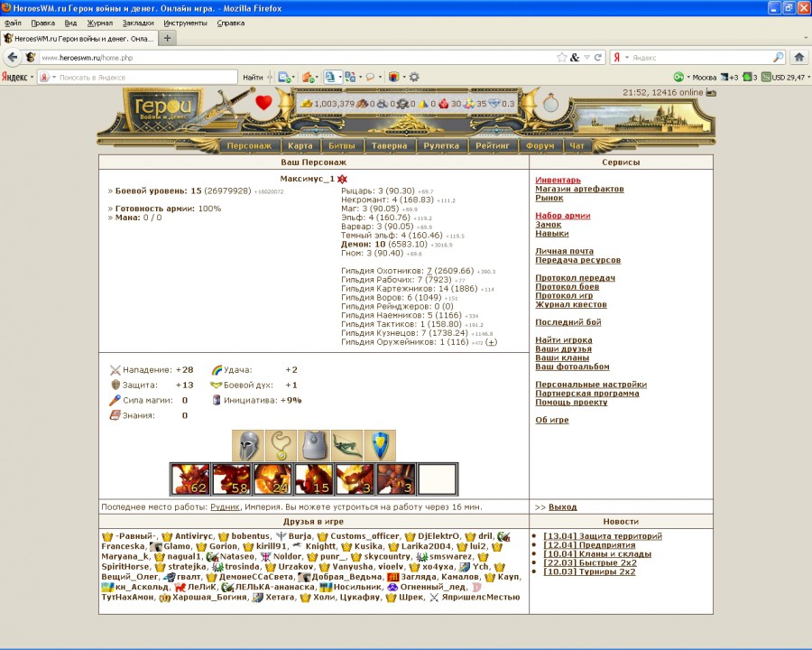Open the Протокол боев link
812x650 pixels.
(x=567, y=287)
